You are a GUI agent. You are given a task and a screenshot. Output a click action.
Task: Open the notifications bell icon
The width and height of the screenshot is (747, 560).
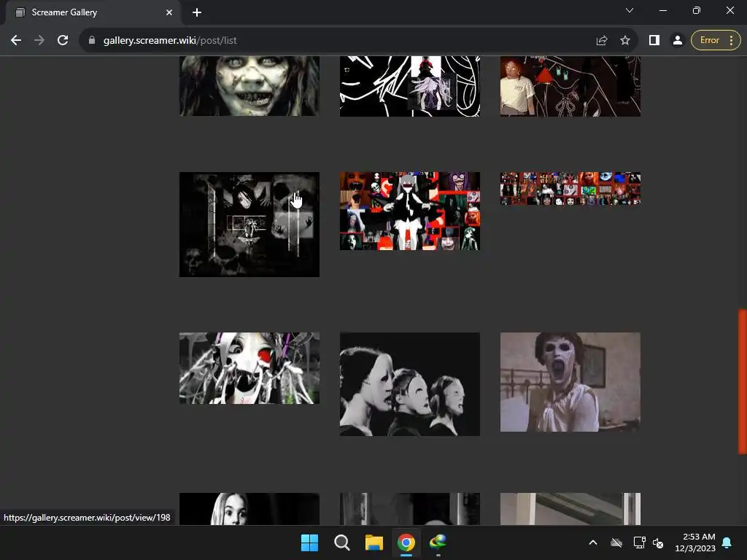[727, 542]
